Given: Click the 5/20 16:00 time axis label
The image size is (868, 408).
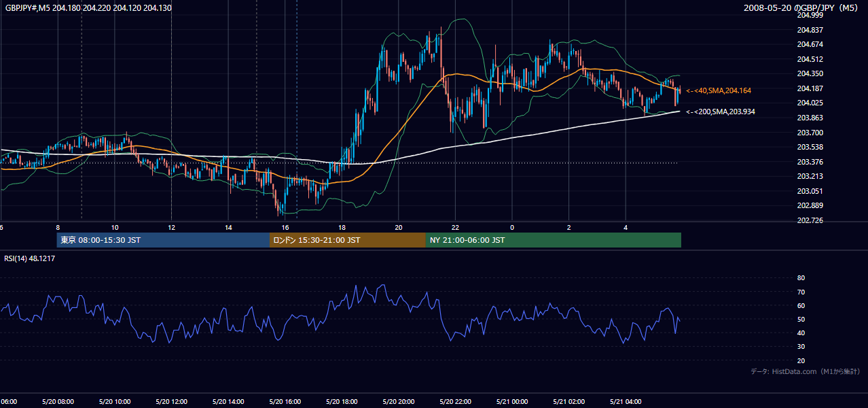Looking at the screenshot, I should pyautogui.click(x=285, y=401).
